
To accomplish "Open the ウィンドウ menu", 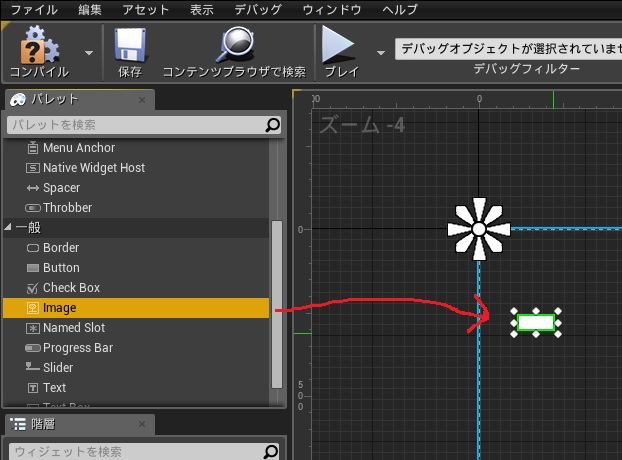I will (332, 10).
